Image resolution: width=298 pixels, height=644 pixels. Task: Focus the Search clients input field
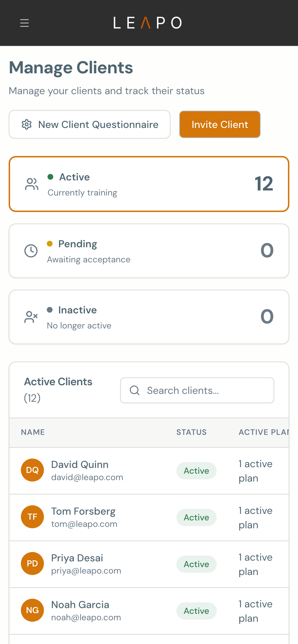coord(197,390)
